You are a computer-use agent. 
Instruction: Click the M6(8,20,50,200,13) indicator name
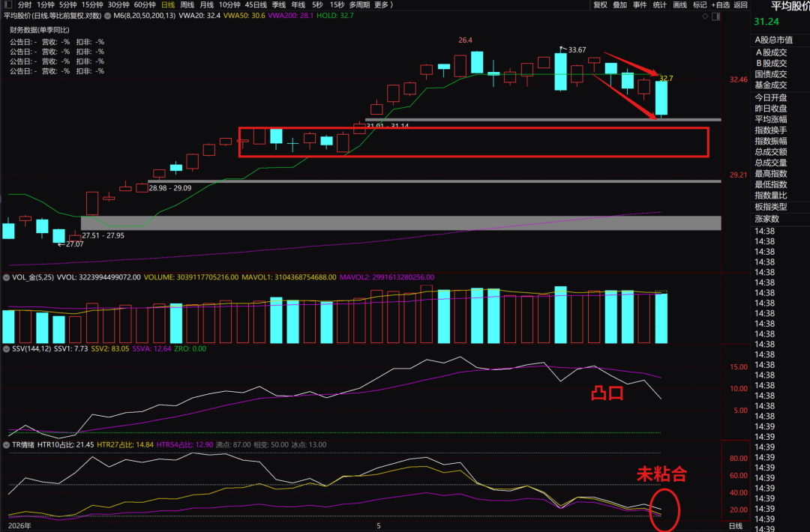(145, 16)
